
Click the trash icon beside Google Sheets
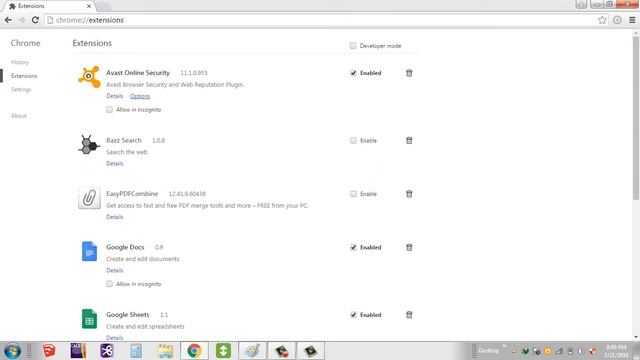click(x=409, y=315)
